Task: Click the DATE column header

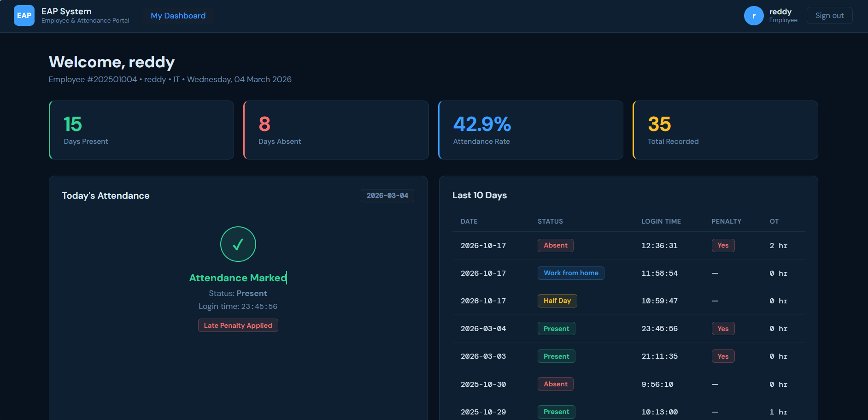Action: (469, 221)
